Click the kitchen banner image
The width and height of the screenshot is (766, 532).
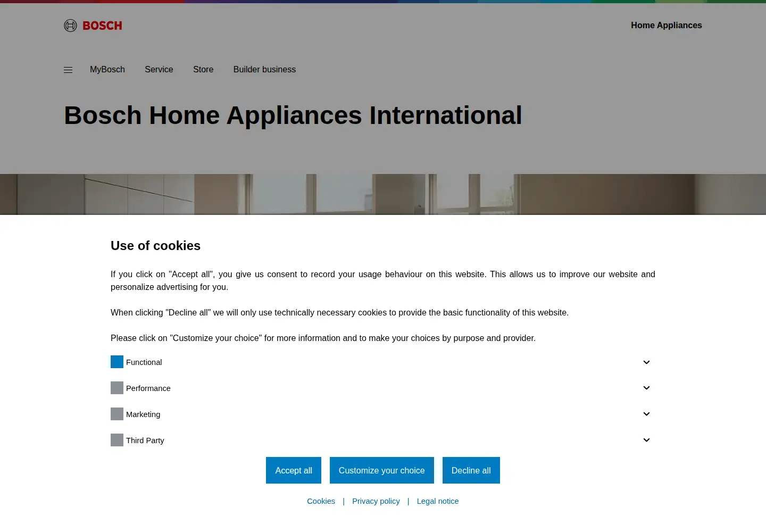[x=383, y=194]
